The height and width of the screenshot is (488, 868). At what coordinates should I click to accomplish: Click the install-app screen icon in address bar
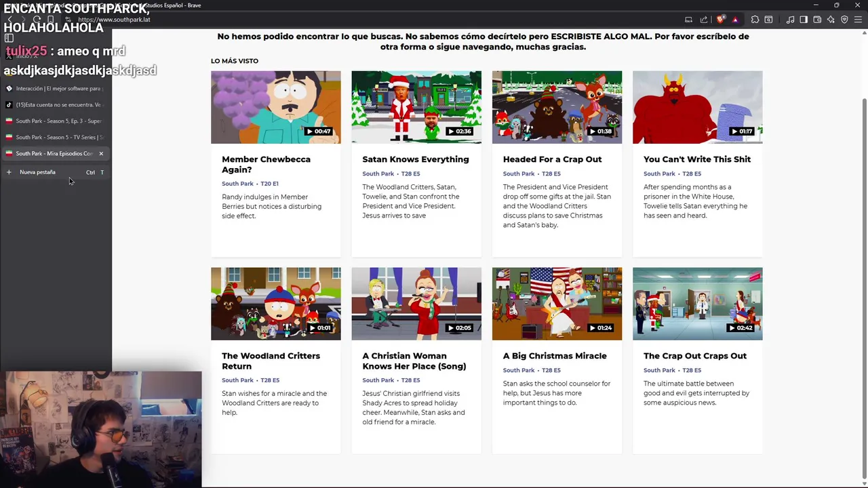coord(688,20)
